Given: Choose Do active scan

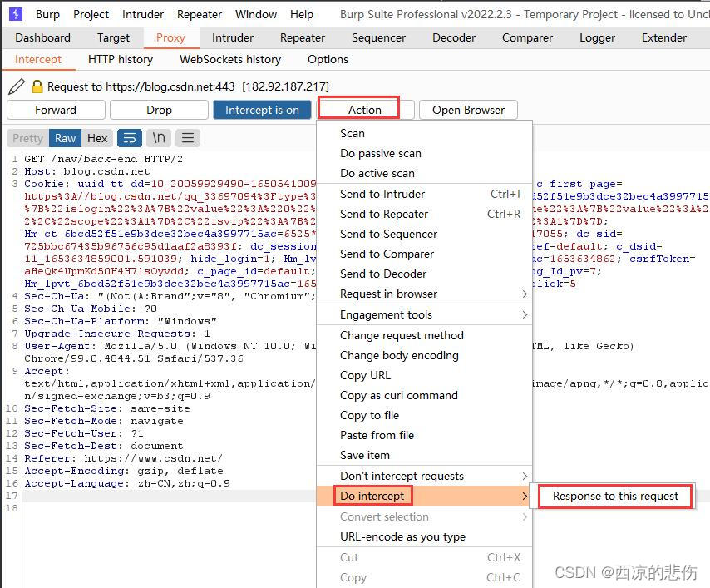Looking at the screenshot, I should (424, 173).
